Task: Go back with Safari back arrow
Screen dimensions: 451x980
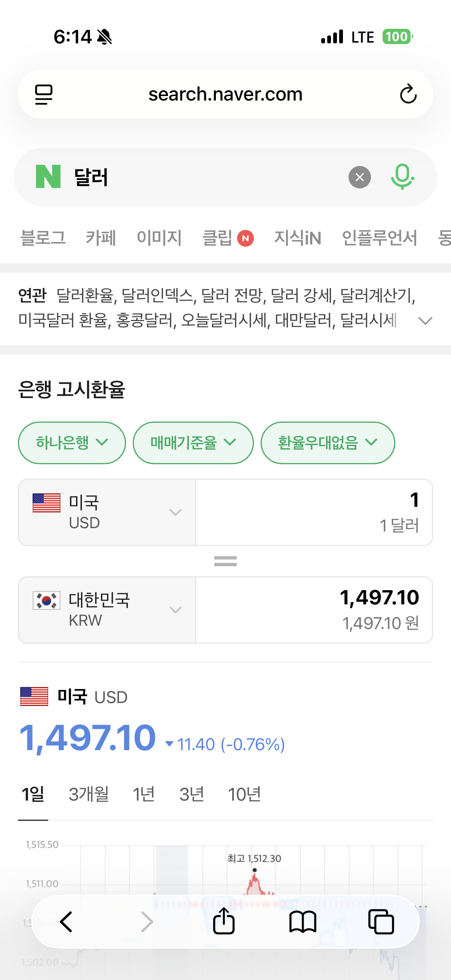Action: 66,922
